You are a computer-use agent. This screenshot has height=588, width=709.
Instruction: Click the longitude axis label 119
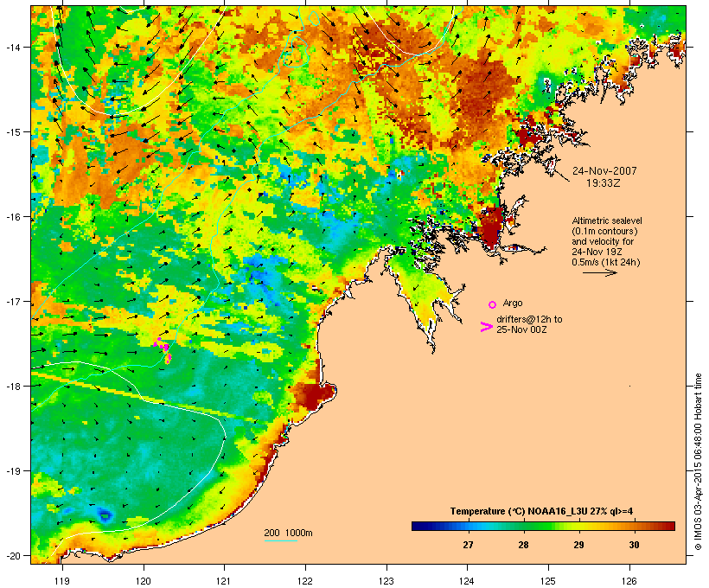point(62,581)
